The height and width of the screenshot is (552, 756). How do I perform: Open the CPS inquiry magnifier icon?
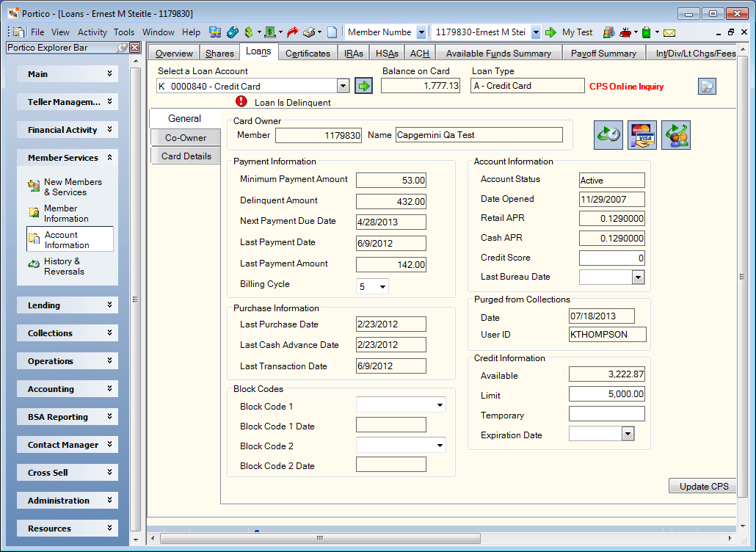(x=707, y=87)
